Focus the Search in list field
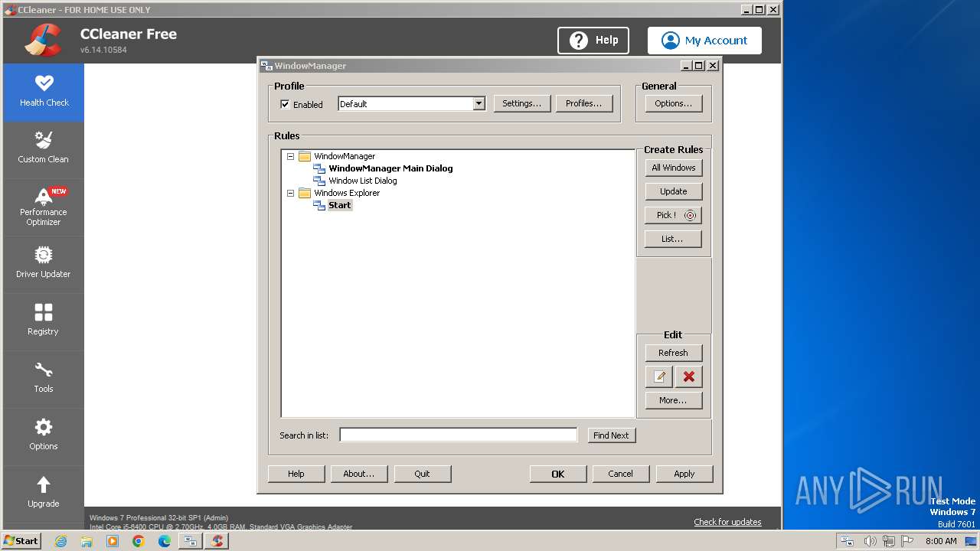The width and height of the screenshot is (980, 551). (459, 435)
